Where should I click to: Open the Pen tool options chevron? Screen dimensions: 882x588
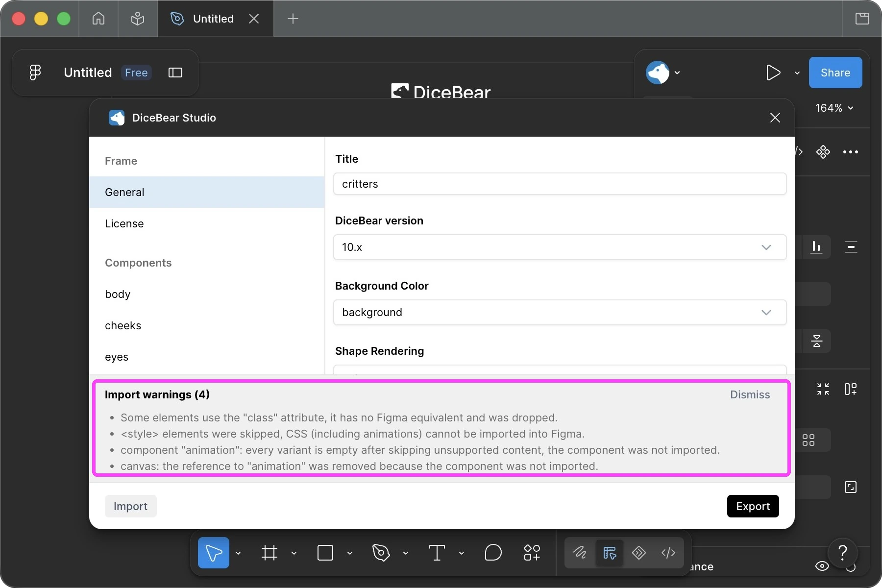click(406, 553)
